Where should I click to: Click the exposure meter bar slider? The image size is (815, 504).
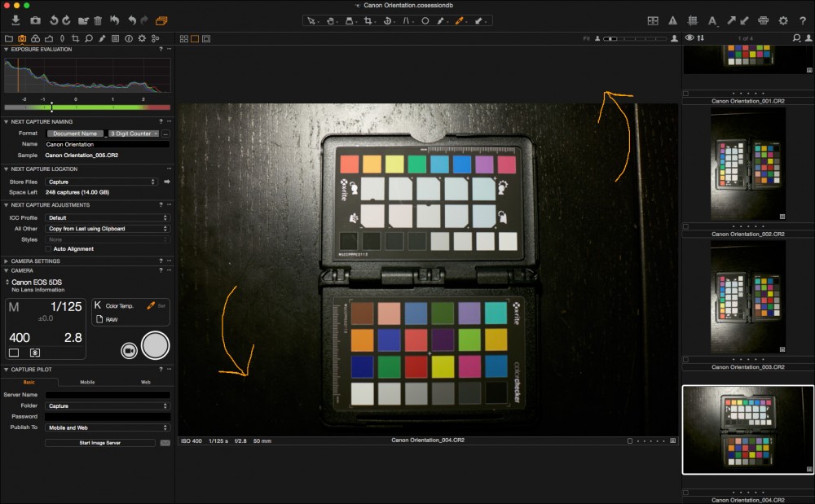point(87,107)
